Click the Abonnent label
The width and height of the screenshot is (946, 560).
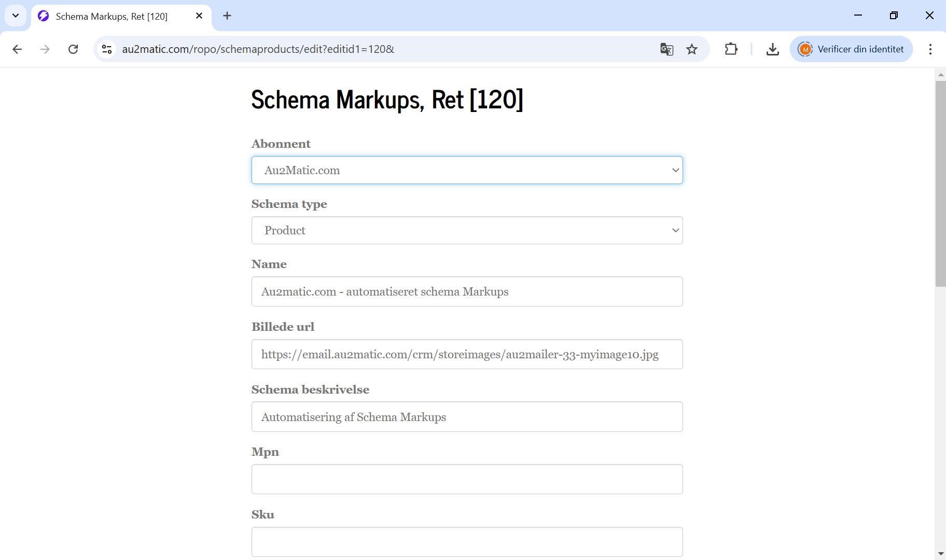tap(281, 144)
